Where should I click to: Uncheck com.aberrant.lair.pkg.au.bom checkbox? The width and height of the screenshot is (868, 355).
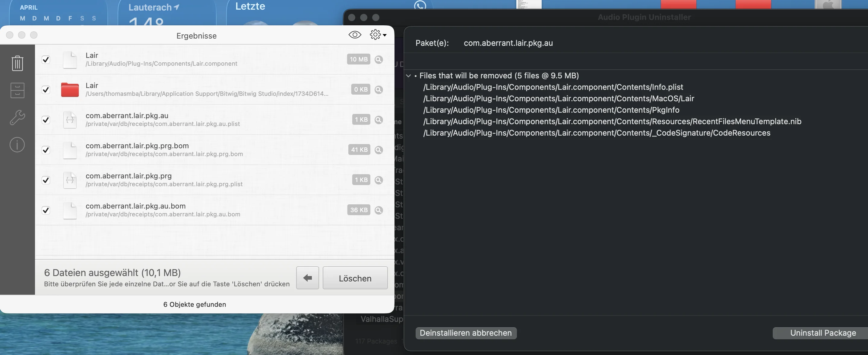click(x=46, y=210)
